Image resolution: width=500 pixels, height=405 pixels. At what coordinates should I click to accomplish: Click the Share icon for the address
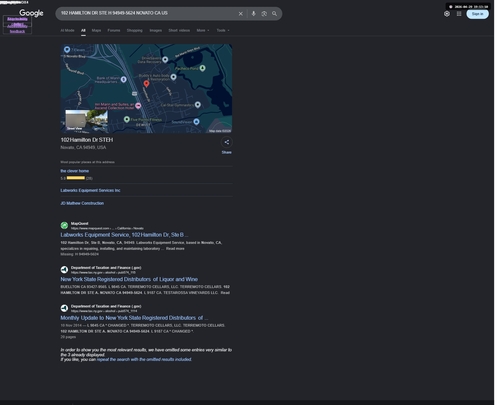click(x=227, y=142)
